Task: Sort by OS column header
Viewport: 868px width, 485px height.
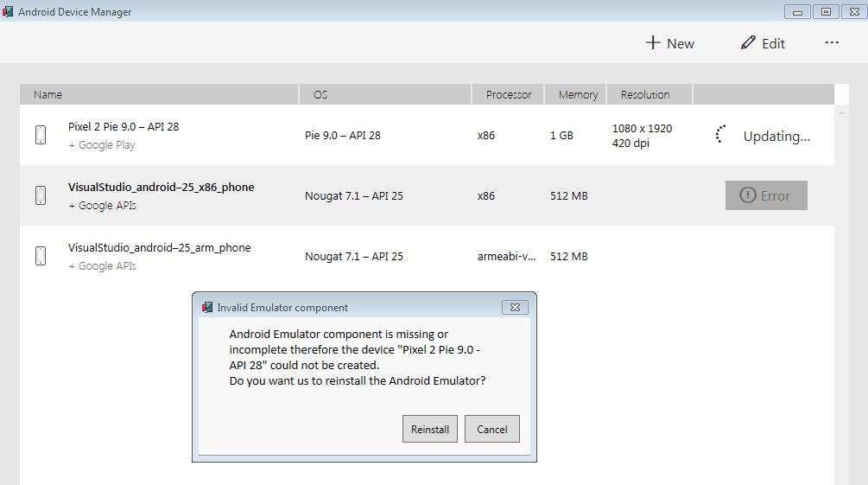Action: [x=385, y=95]
